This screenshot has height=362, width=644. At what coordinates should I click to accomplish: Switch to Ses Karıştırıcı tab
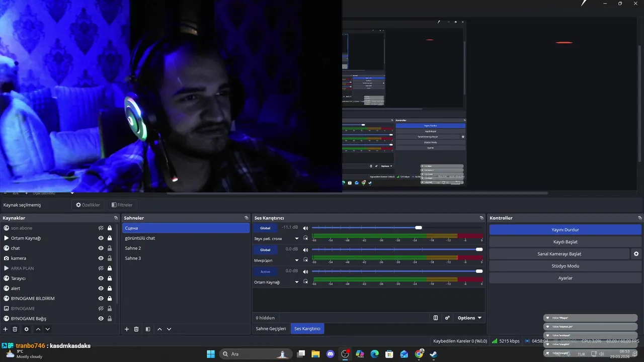point(307,329)
